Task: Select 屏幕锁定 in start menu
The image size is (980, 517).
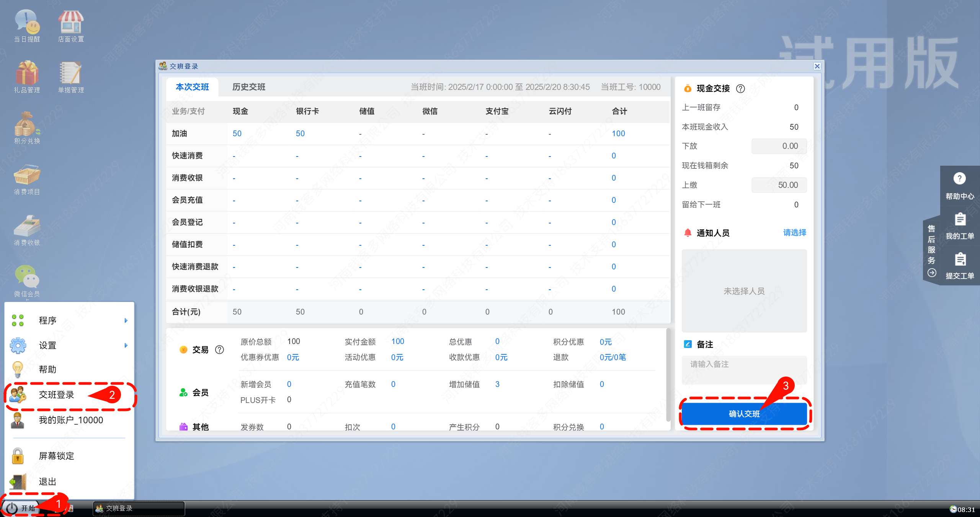Action: point(57,456)
